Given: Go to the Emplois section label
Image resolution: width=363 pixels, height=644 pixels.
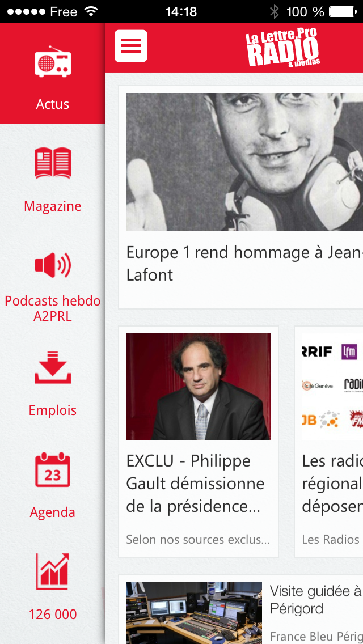Looking at the screenshot, I should click(53, 410).
